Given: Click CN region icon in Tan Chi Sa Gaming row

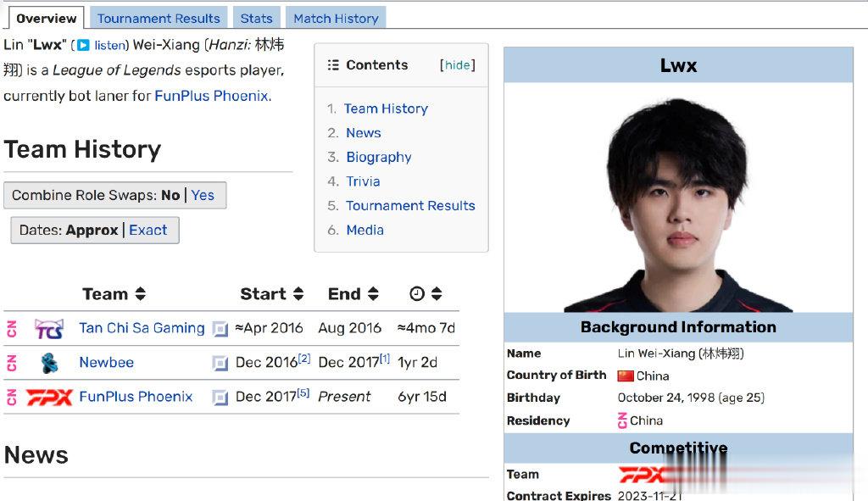Looking at the screenshot, I should (x=12, y=329).
